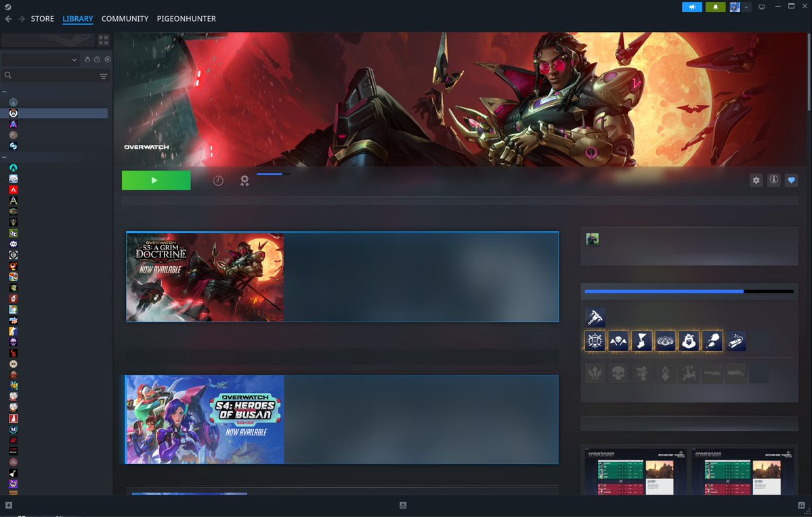Viewport: 812px width, 517px height.
Task: Open the game Manage settings gear
Action: click(756, 180)
